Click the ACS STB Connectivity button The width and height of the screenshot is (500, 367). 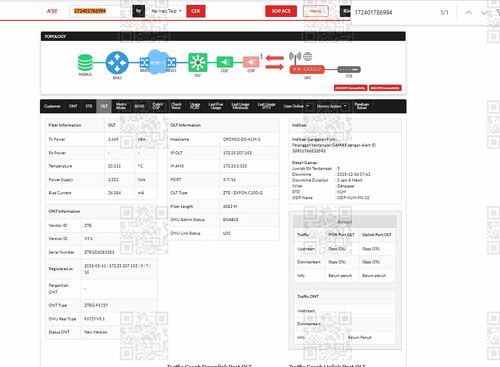tap(385, 88)
